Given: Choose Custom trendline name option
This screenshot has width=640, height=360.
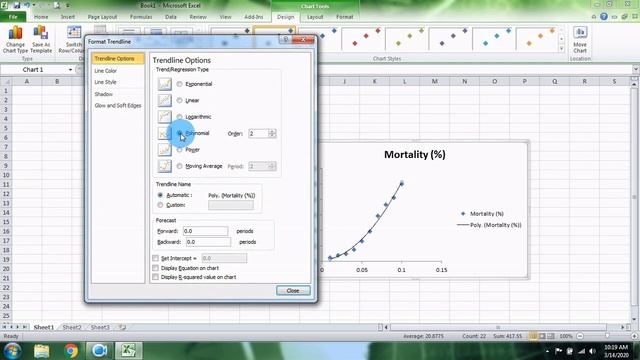Looking at the screenshot, I should tap(160, 205).
